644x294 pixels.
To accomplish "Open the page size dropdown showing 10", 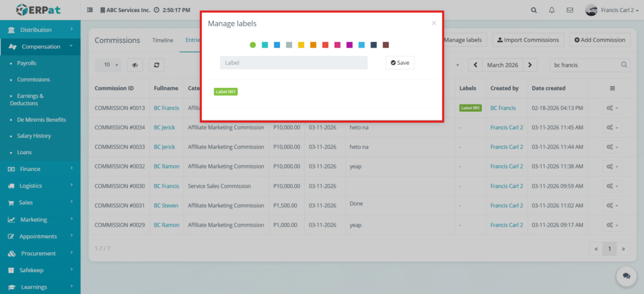I will pyautogui.click(x=108, y=65).
